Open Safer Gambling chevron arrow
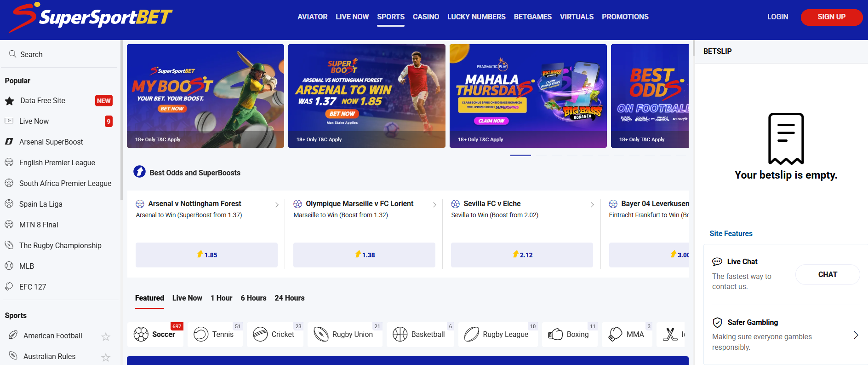 click(856, 335)
